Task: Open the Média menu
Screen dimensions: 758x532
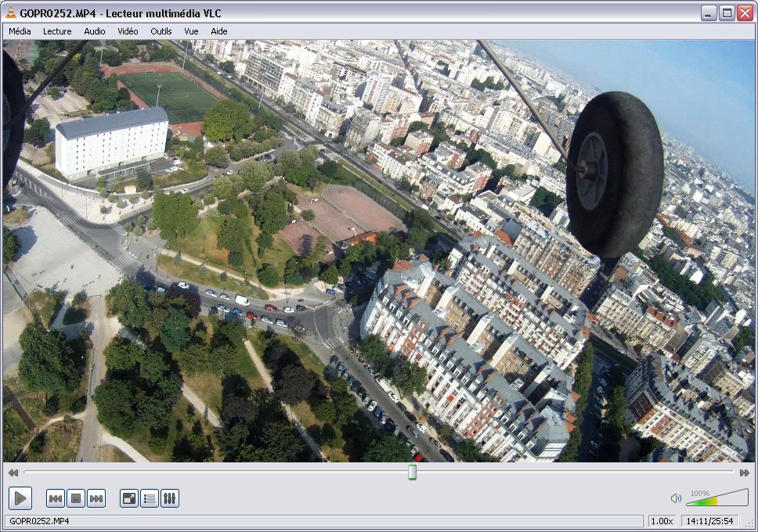Action: tap(20, 31)
